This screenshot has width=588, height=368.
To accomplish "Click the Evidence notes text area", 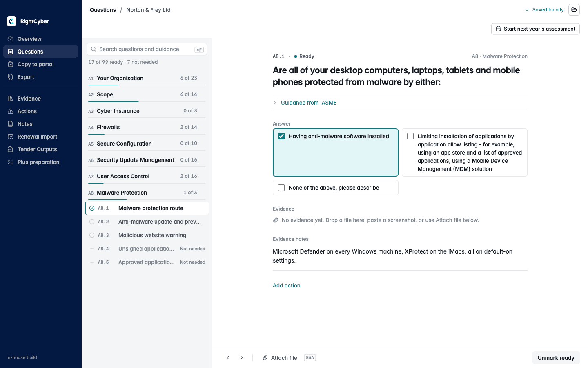I will point(400,256).
